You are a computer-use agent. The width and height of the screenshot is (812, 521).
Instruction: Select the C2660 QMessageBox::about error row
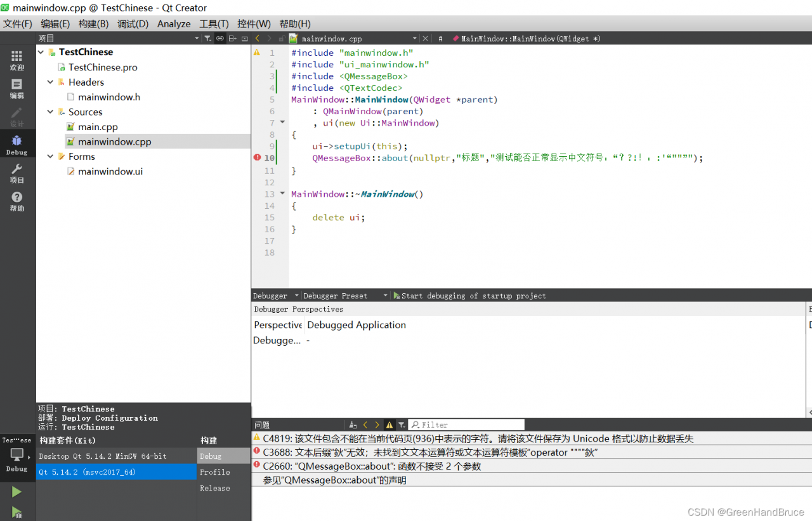pos(532,466)
